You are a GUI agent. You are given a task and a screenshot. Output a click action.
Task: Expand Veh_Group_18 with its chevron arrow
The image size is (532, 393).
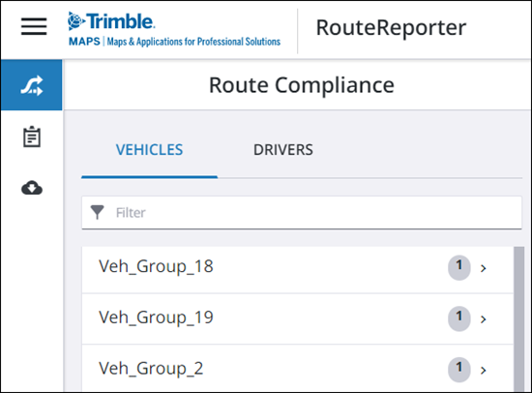[484, 268]
